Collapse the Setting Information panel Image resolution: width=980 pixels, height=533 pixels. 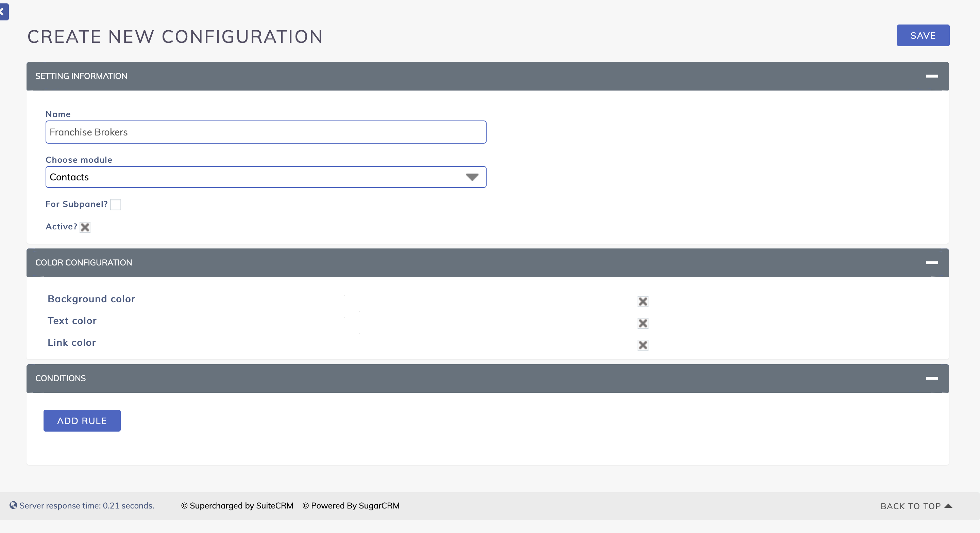pos(932,76)
